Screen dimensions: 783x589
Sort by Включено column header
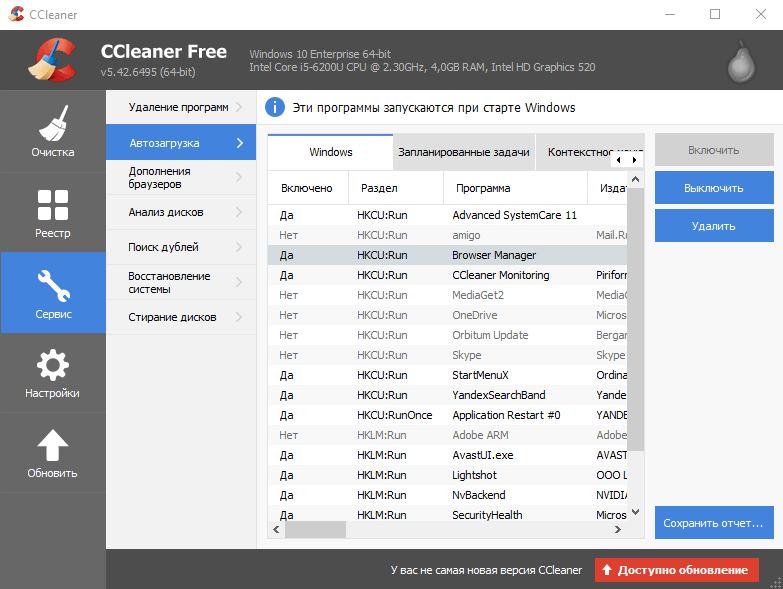point(308,188)
